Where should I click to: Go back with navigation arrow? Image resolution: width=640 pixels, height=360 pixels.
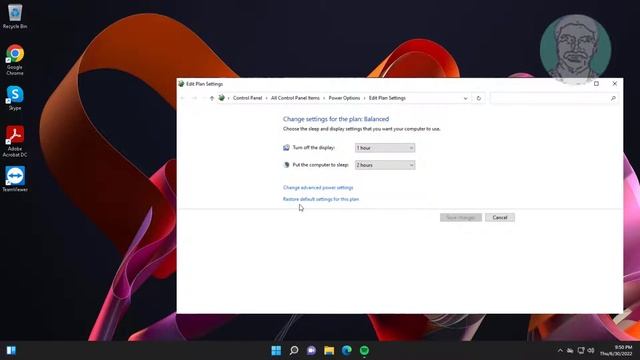pyautogui.click(x=182, y=98)
